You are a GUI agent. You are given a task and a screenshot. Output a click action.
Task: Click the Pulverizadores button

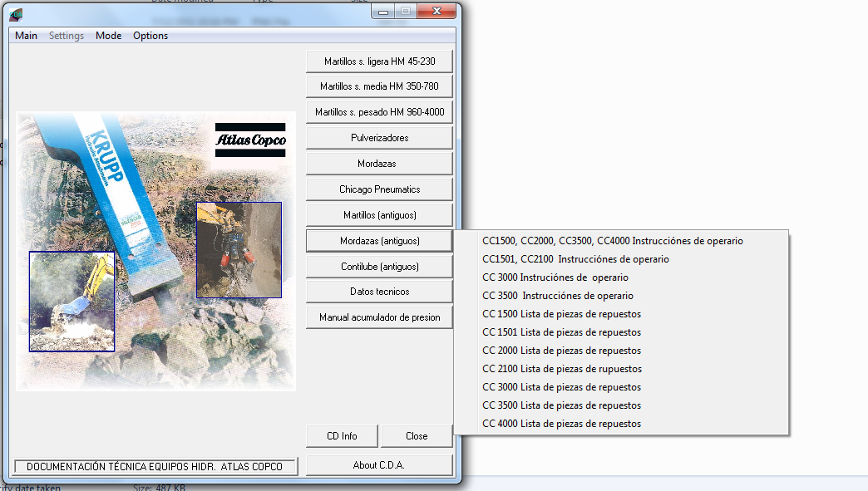[379, 138]
